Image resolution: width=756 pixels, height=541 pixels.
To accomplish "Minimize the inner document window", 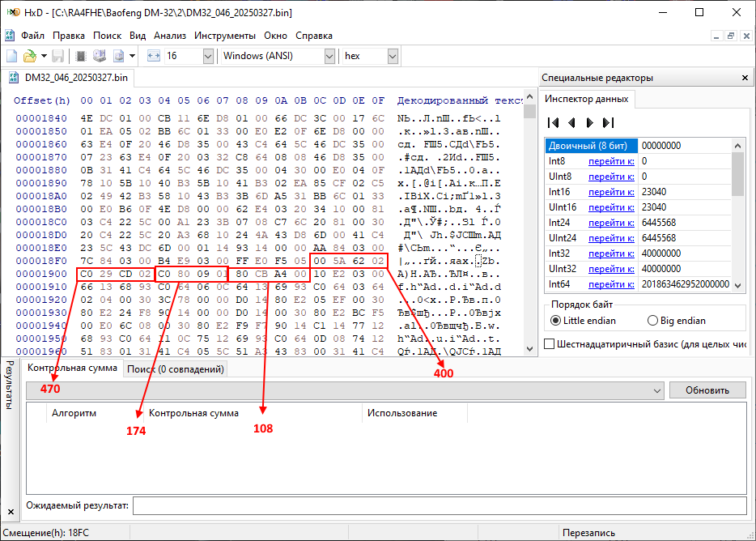I will [x=716, y=36].
